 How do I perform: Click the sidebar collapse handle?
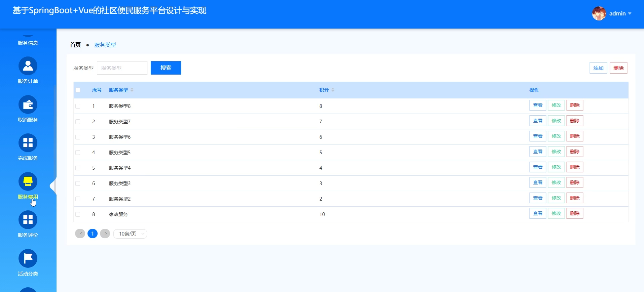(x=53, y=186)
